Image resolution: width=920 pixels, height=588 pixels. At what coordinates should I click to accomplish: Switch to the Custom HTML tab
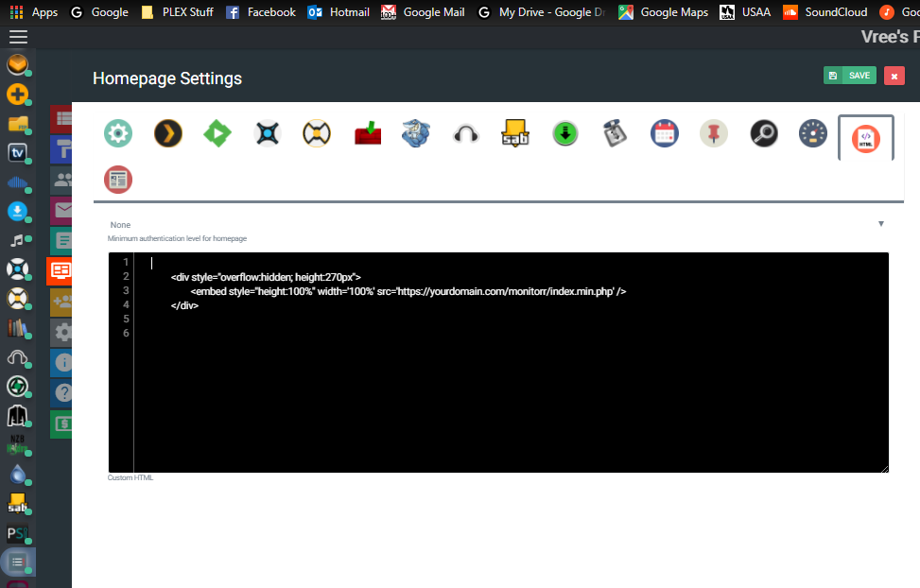coord(865,136)
